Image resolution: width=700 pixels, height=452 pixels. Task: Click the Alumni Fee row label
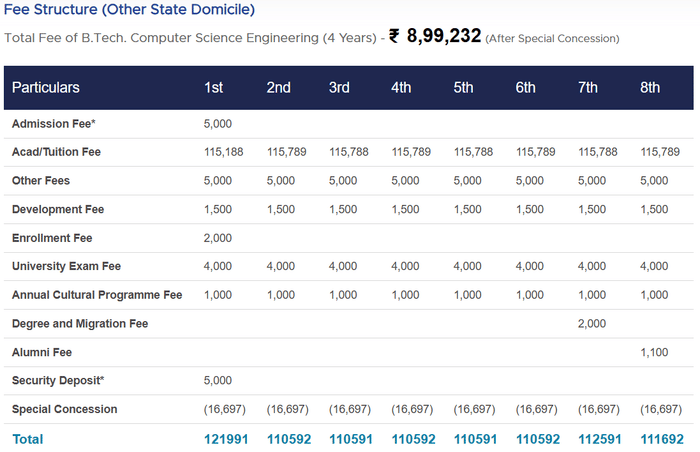point(42,352)
